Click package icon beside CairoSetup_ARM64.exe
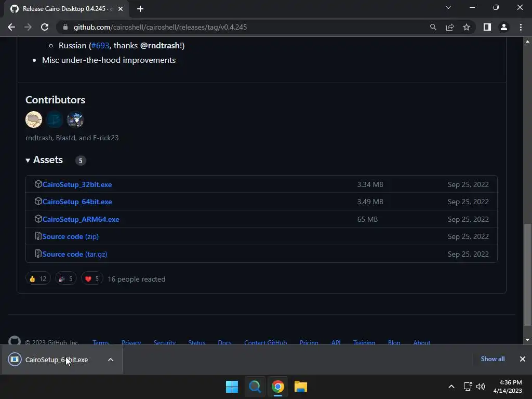532x399 pixels. tap(38, 219)
